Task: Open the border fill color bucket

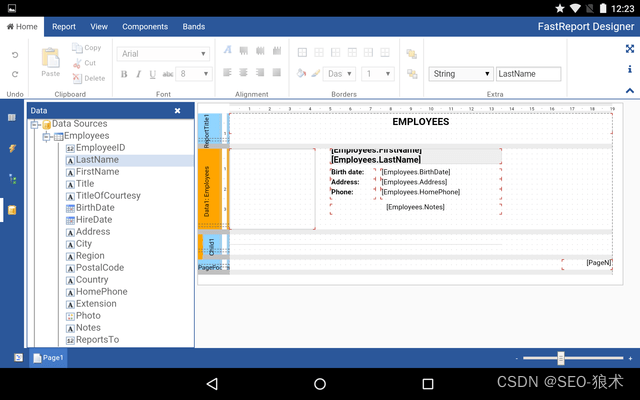Action: point(301,73)
